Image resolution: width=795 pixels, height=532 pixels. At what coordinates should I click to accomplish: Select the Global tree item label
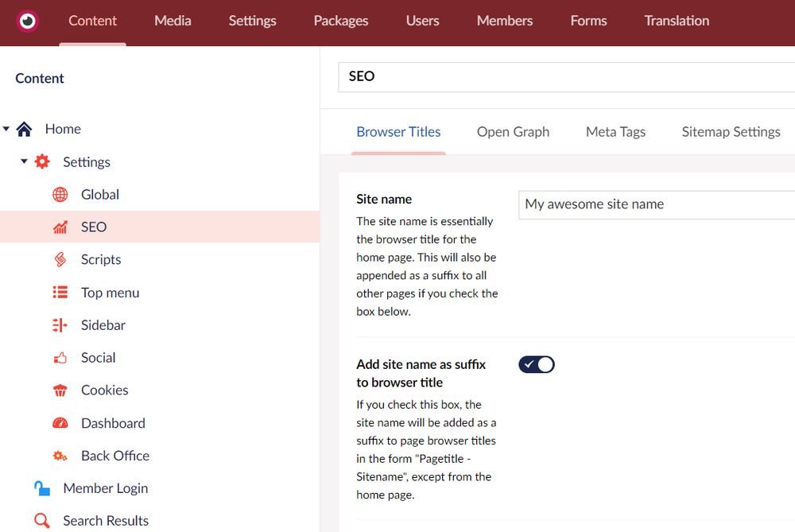[x=100, y=194]
